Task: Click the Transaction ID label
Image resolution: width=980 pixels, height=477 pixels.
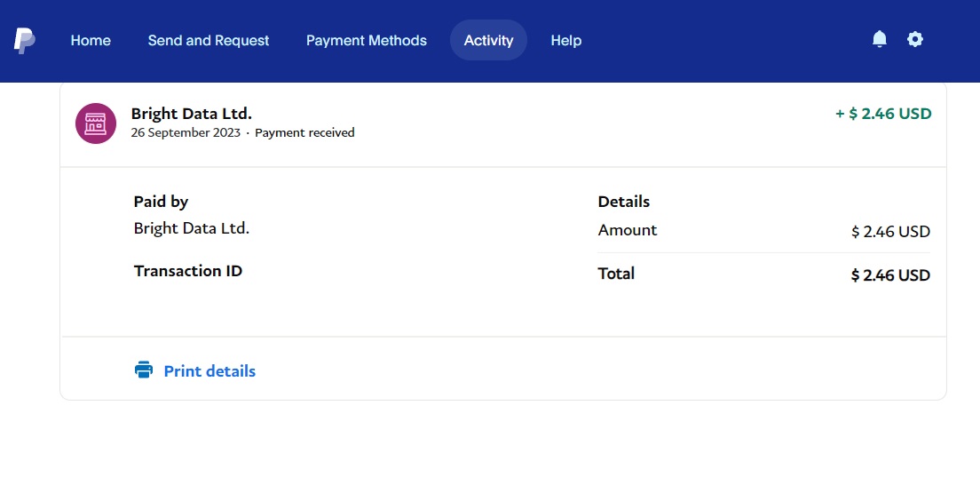Action: click(188, 271)
